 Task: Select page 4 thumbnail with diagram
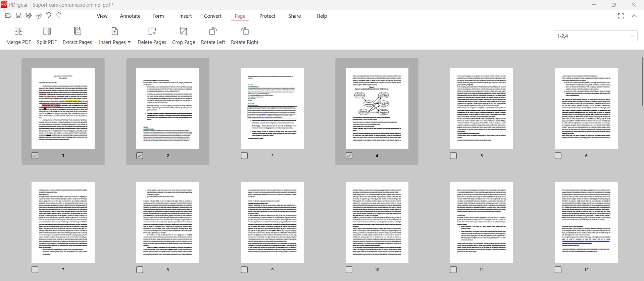pos(377,109)
